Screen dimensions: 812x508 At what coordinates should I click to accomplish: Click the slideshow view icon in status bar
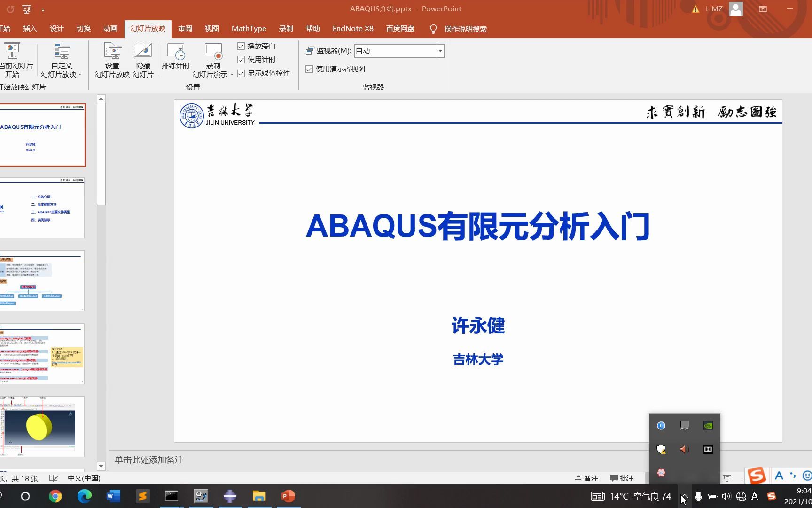pyautogui.click(x=727, y=478)
